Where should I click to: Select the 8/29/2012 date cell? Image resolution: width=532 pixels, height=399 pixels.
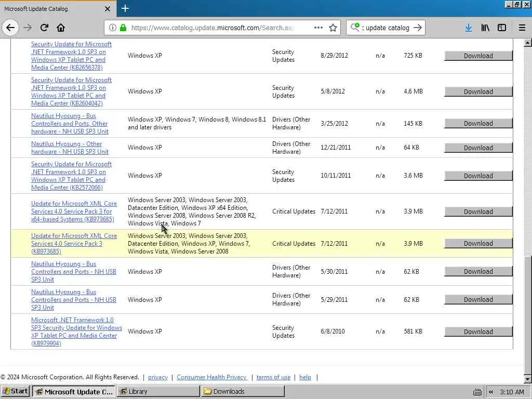coord(334,56)
